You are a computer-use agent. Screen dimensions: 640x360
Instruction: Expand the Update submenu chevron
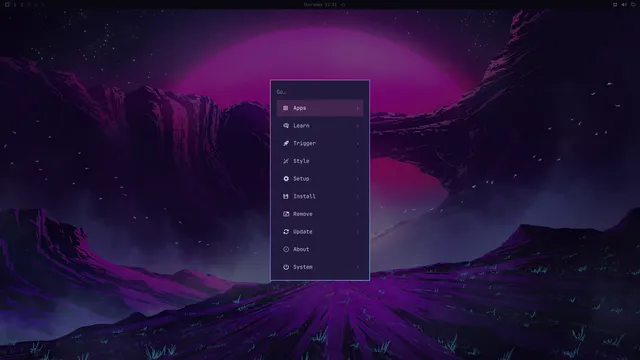point(358,232)
